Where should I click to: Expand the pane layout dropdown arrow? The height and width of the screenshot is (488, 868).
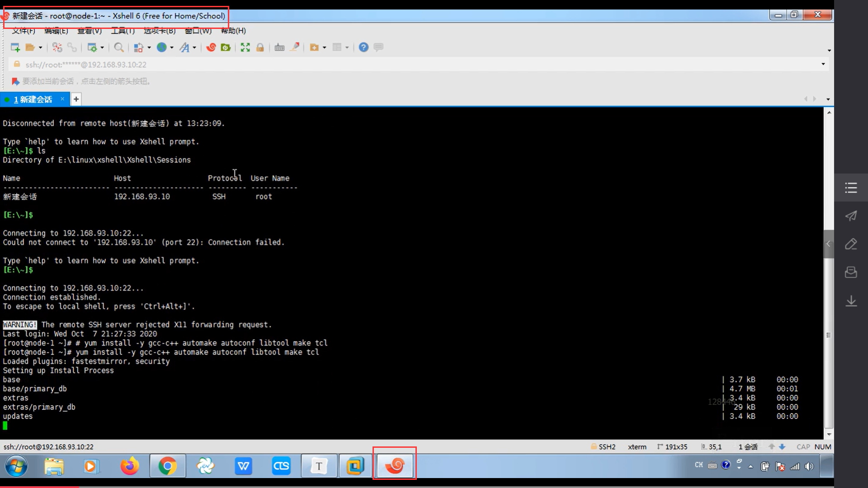(x=347, y=47)
